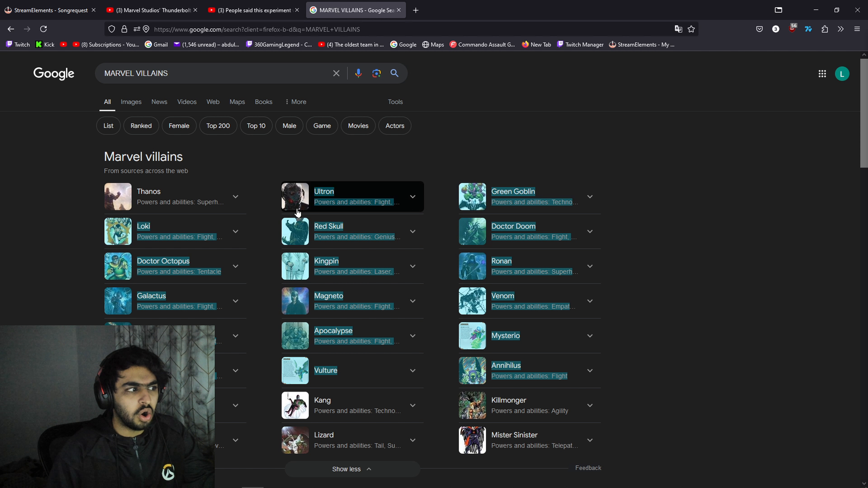
Task: Show more toolbar tools with the double-chevron icon
Action: click(841, 29)
